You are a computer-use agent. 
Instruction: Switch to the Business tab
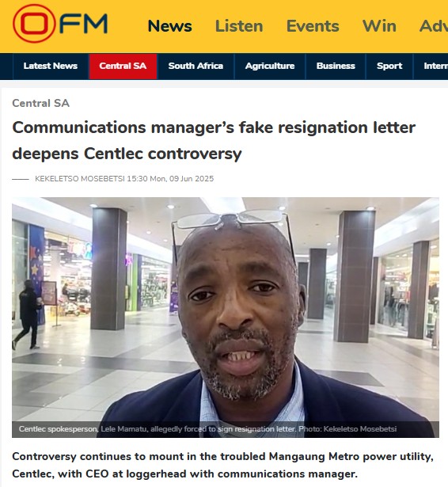[x=336, y=67]
